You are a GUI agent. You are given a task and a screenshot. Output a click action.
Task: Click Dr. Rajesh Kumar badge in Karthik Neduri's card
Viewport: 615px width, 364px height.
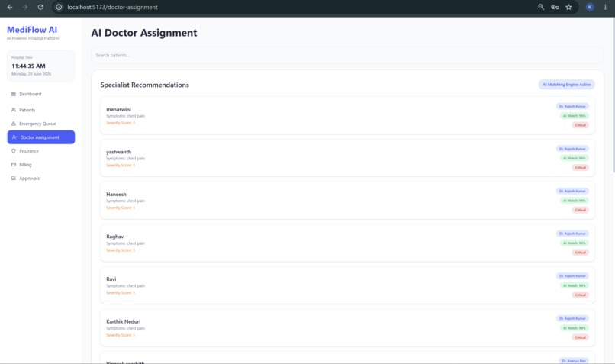[572, 318]
